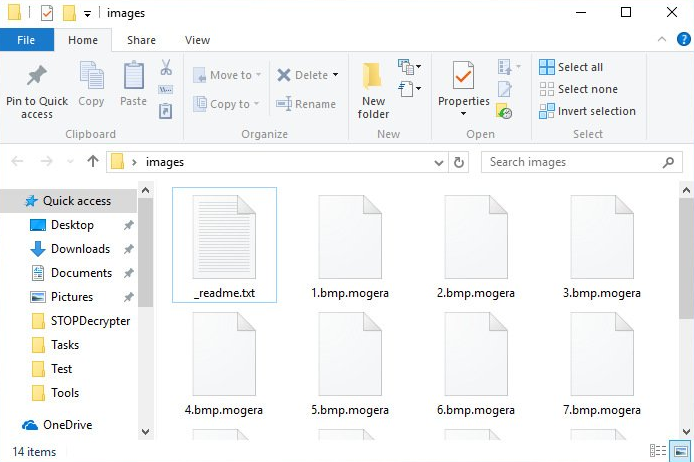
Task: Click the Pin to Quick access icon
Action: pyautogui.click(x=37, y=78)
